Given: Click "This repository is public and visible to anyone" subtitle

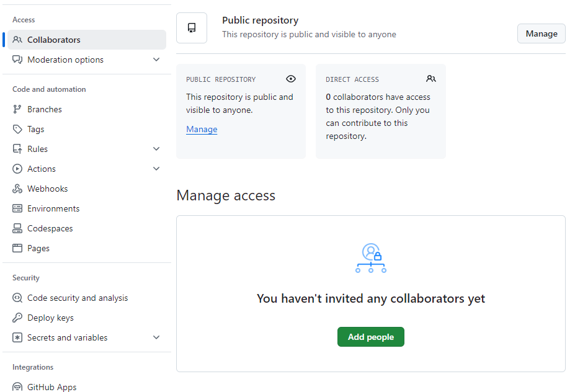Looking at the screenshot, I should [309, 34].
